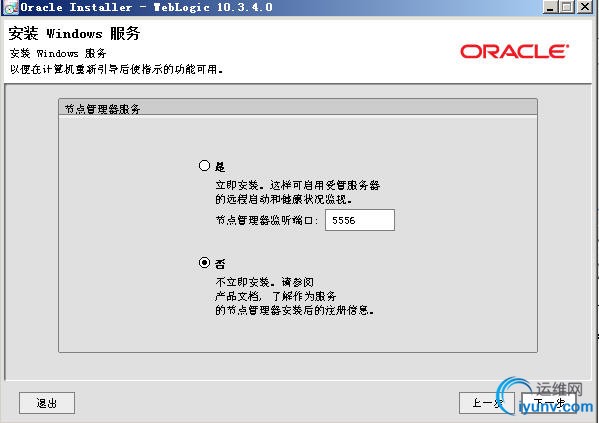
Task: Click the 下一步 (Next) button
Action: pyautogui.click(x=549, y=403)
